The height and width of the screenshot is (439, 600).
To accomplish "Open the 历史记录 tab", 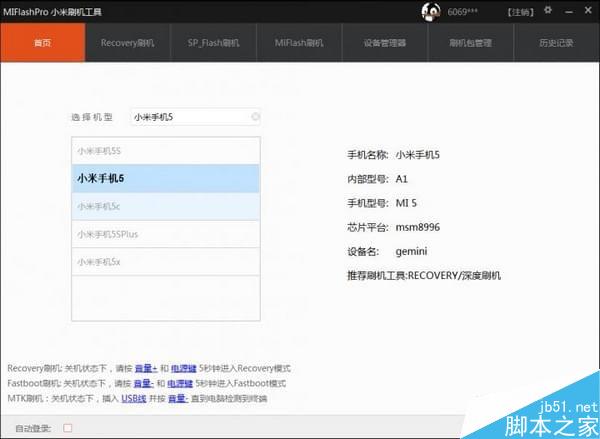I will tap(556, 42).
